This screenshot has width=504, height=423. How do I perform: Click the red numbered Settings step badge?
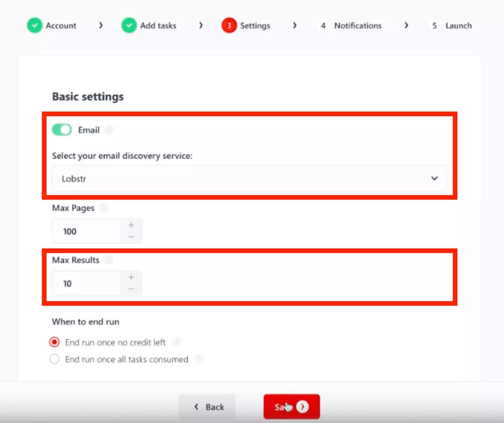229,25
